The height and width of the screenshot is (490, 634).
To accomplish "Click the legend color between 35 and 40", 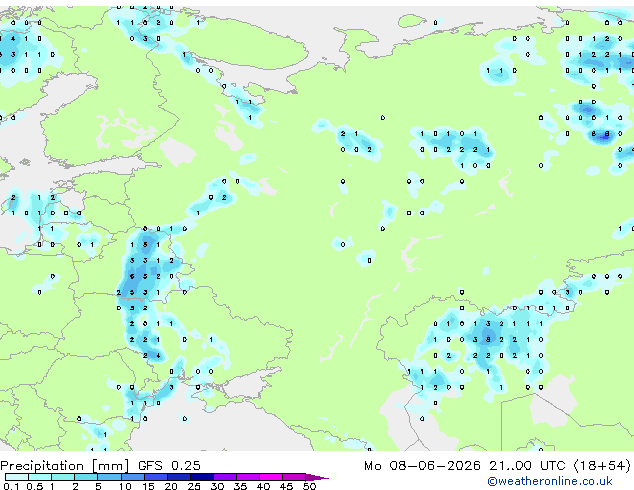I will [x=248, y=477].
